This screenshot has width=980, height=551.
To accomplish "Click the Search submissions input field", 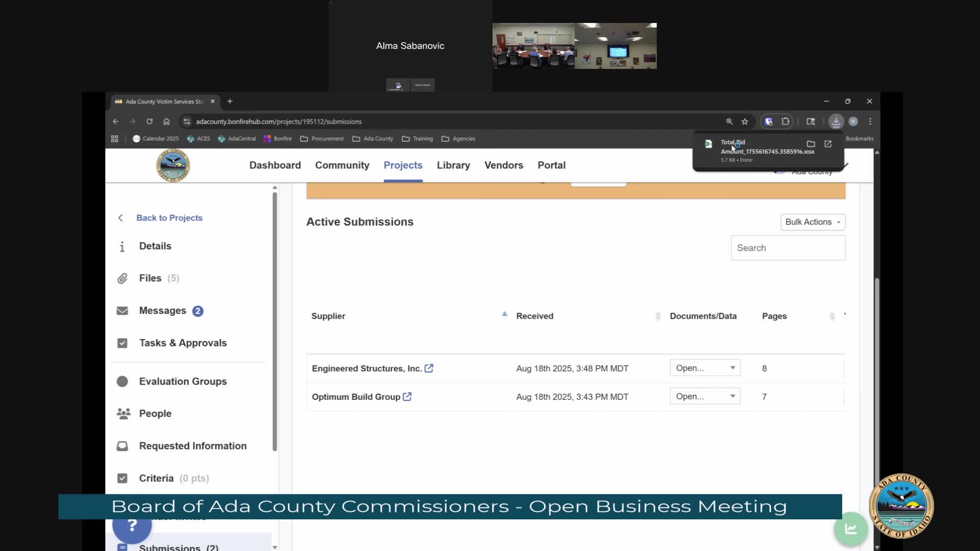I will [788, 248].
